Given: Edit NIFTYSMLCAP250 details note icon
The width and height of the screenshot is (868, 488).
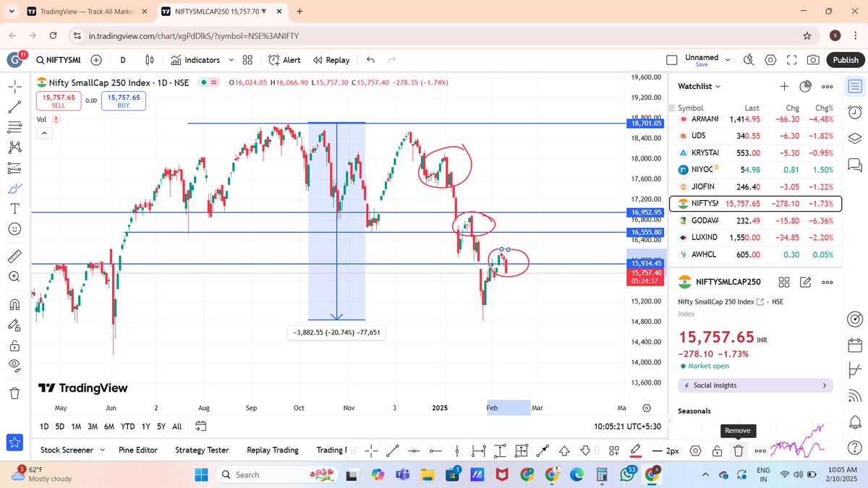Looking at the screenshot, I should pyautogui.click(x=806, y=282).
